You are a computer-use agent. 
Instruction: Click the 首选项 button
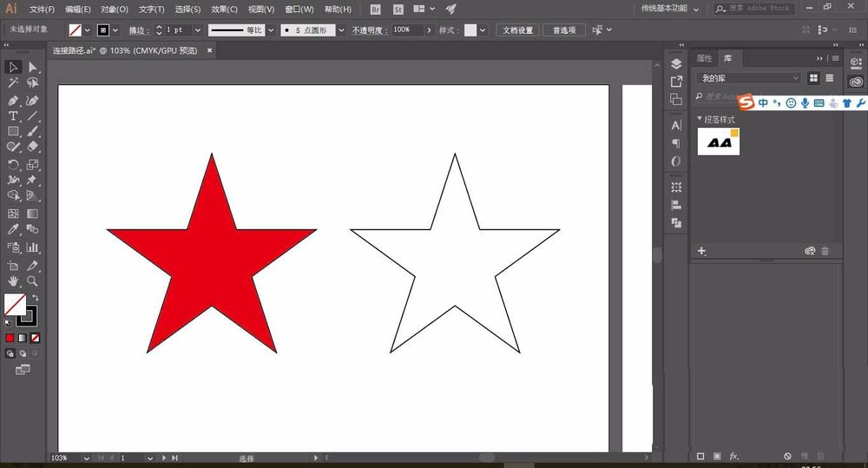(x=564, y=30)
